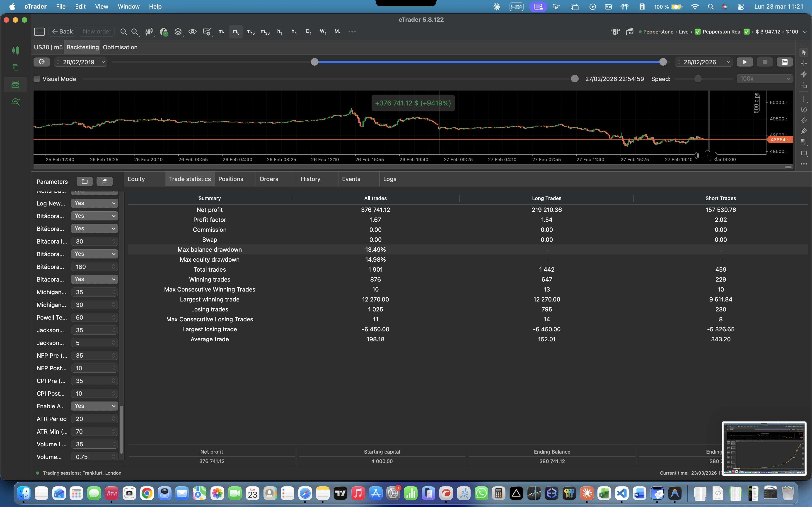Viewport: 812px width, 507px height.
Task: Switch to the Equity tab
Action: coord(136,179)
